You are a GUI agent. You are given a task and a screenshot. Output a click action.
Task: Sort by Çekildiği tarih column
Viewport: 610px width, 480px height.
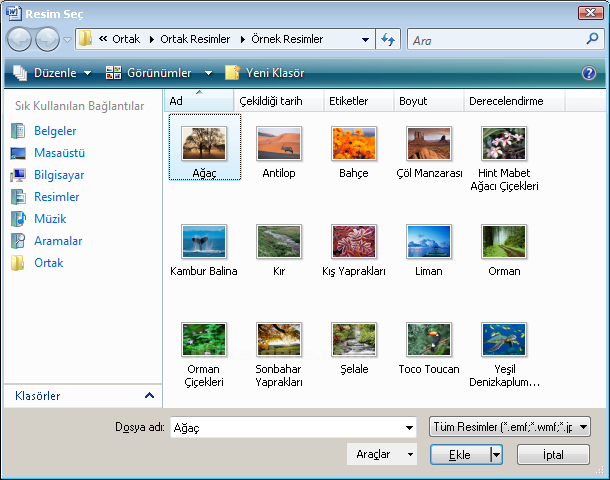coord(279,101)
